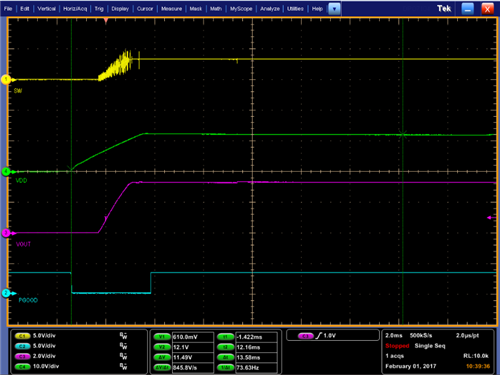Click C3 bandwidth limit icon
The height and width of the screenshot is (375, 500).
[124, 356]
